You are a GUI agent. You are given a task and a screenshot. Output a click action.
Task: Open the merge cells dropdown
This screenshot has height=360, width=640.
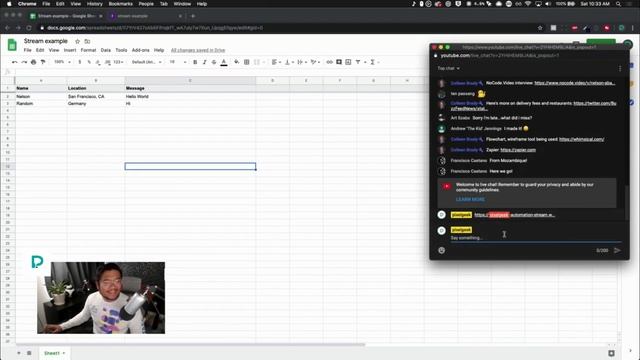pos(260,62)
